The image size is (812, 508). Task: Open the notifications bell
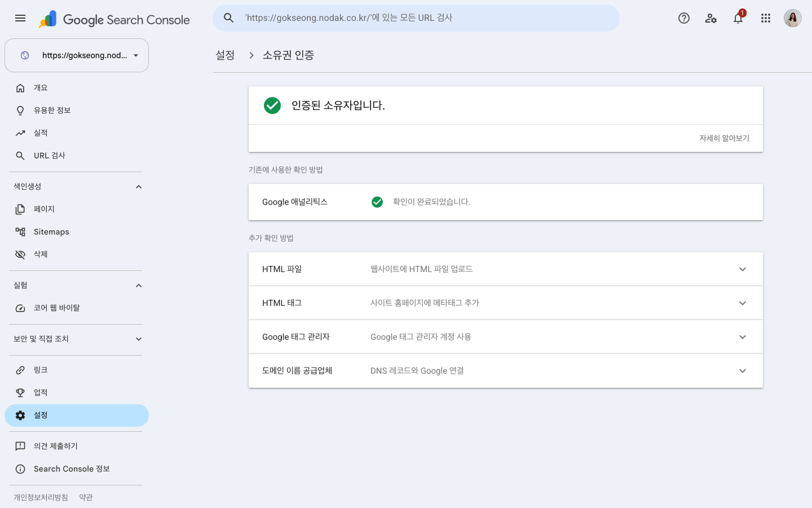738,18
